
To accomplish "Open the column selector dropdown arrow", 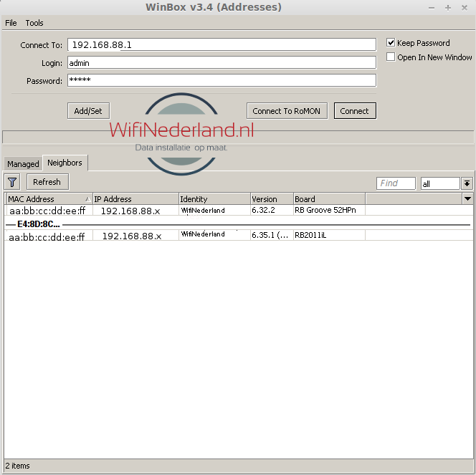I will pyautogui.click(x=468, y=199).
